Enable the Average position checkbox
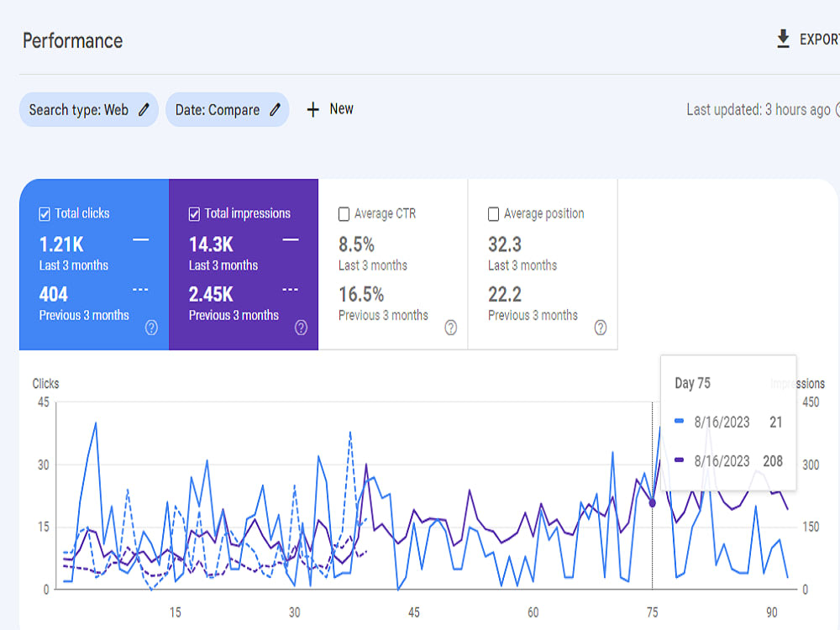Viewport: 840px width, 630px height. (493, 214)
